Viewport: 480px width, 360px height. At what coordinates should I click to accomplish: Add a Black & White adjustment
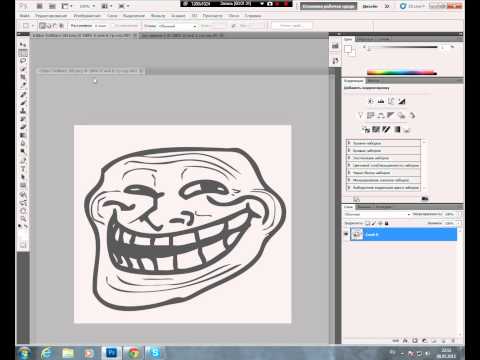click(x=391, y=115)
